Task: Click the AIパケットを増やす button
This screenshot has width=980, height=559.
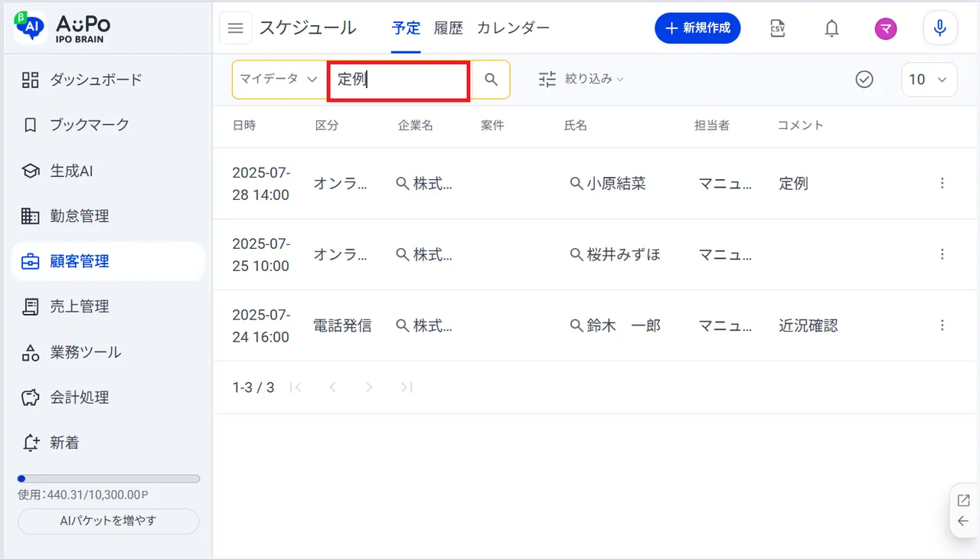Action: [109, 521]
